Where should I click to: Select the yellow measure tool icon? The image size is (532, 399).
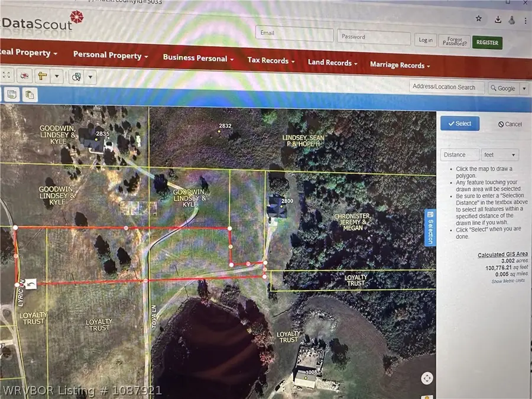pyautogui.click(x=42, y=76)
